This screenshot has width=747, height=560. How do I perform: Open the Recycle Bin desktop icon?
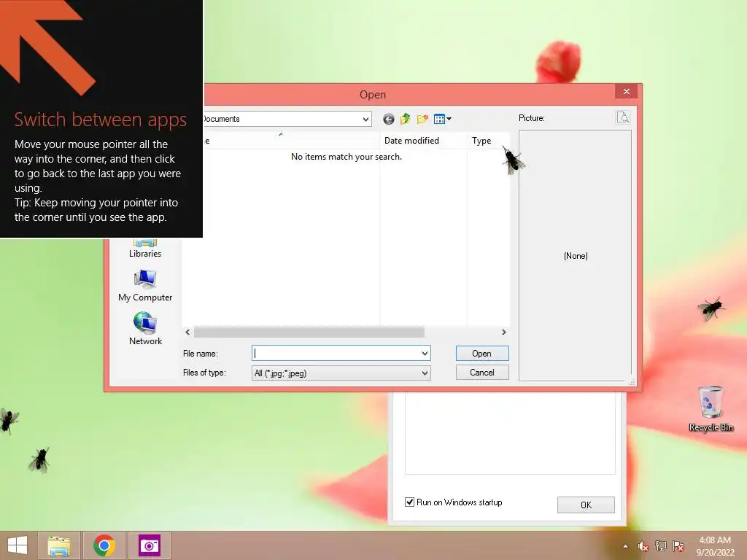pos(711,408)
